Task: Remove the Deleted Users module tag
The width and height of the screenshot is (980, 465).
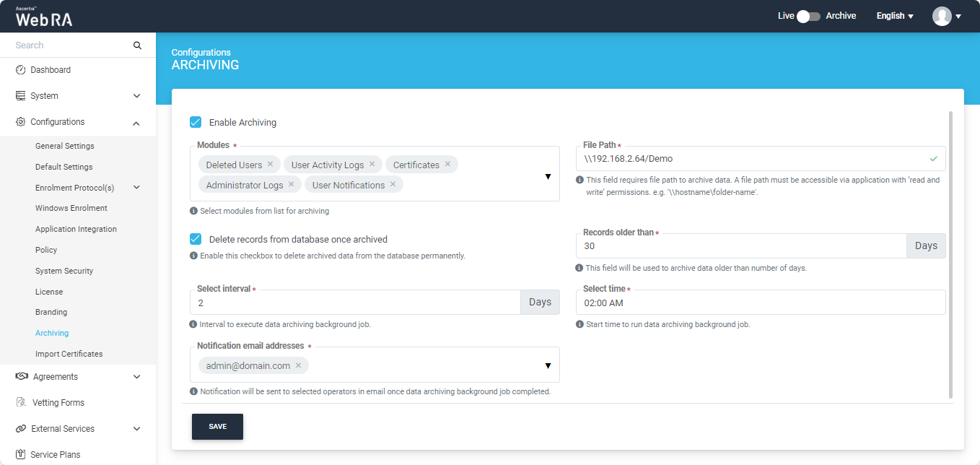Action: (x=270, y=165)
